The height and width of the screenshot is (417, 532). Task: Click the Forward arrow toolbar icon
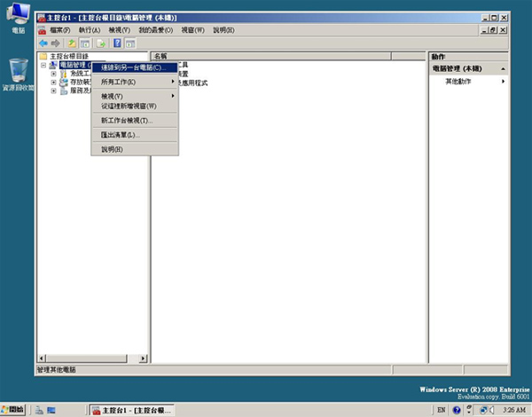56,43
